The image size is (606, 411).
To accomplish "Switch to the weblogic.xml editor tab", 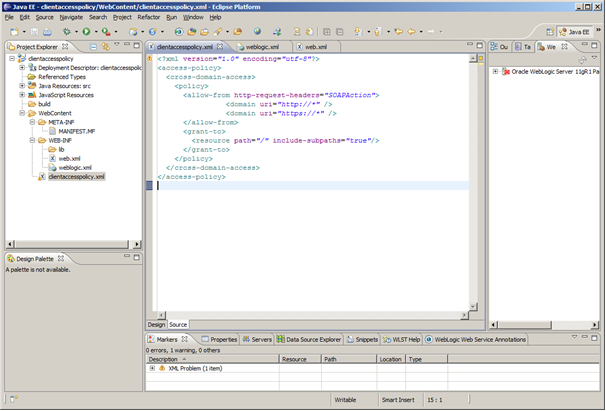I will (264, 47).
